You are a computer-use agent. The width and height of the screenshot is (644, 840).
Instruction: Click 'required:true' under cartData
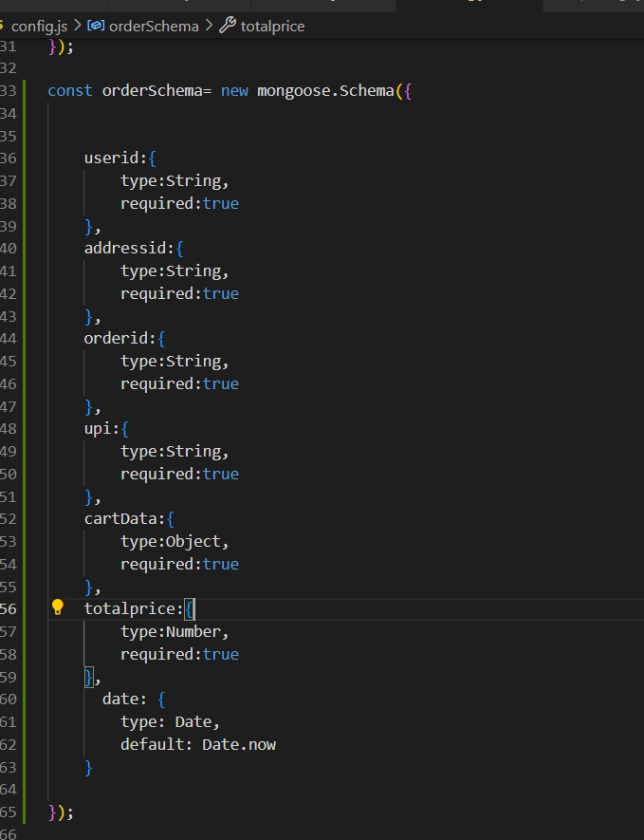click(x=180, y=564)
